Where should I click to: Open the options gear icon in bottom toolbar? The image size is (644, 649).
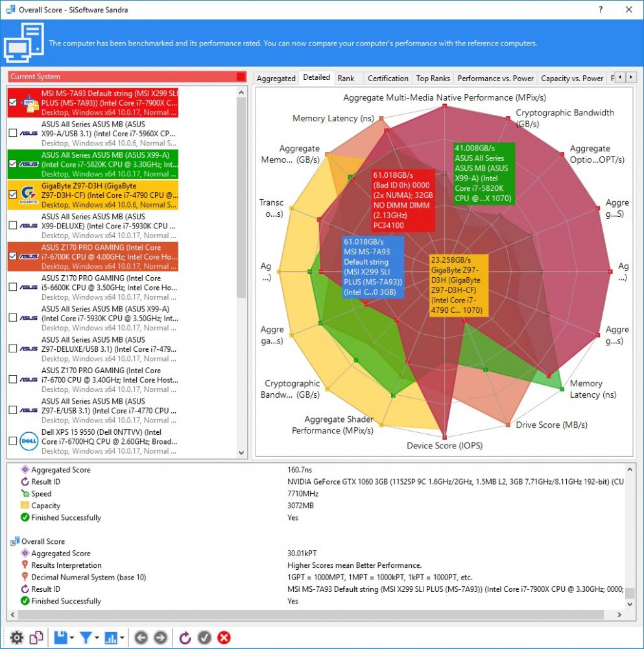(17, 637)
